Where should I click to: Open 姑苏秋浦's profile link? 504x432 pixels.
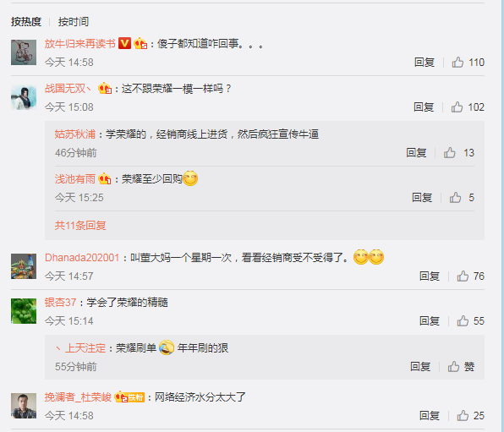click(75, 134)
